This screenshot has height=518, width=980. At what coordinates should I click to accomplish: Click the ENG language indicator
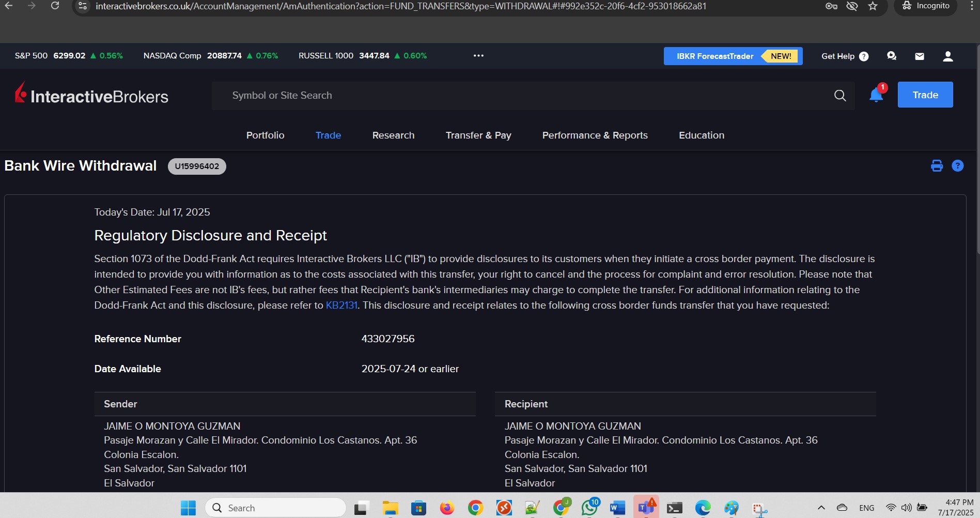pos(866,508)
